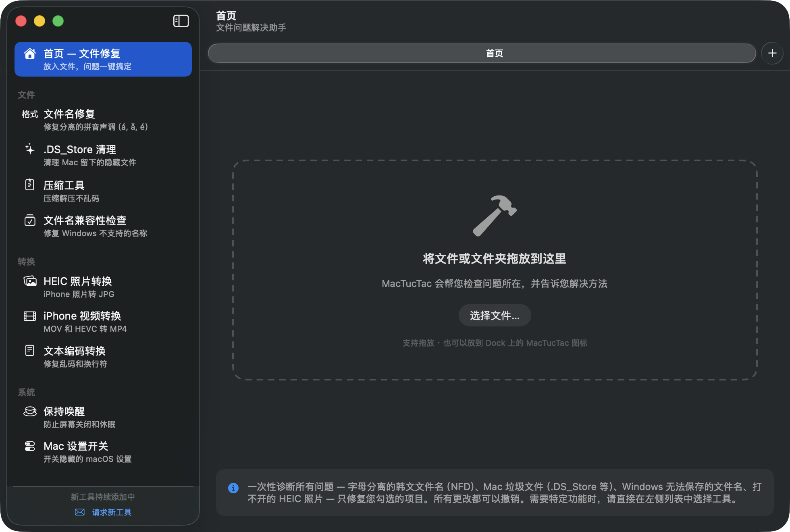Screen dimensions: 790x532
Task: Click the 系统 section header
Action: [x=26, y=392]
